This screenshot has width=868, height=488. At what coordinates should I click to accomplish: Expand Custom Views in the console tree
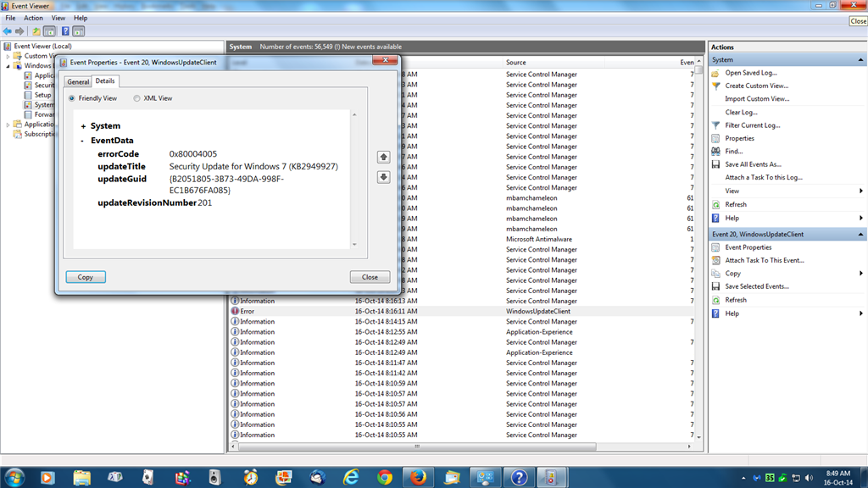8,56
